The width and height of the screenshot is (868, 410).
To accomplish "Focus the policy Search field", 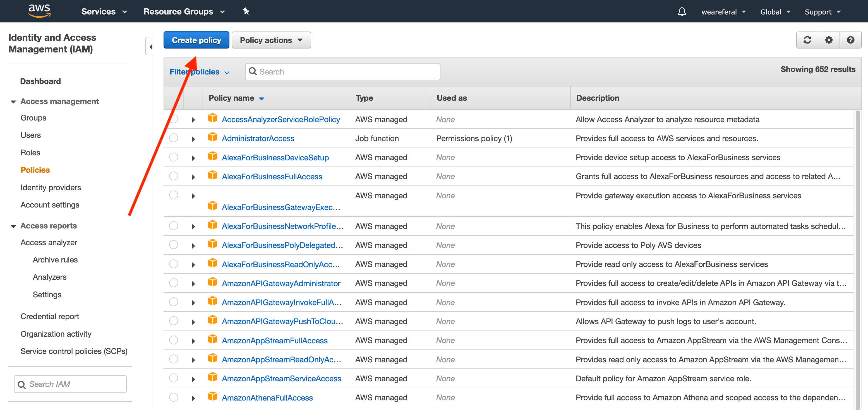I will point(342,72).
